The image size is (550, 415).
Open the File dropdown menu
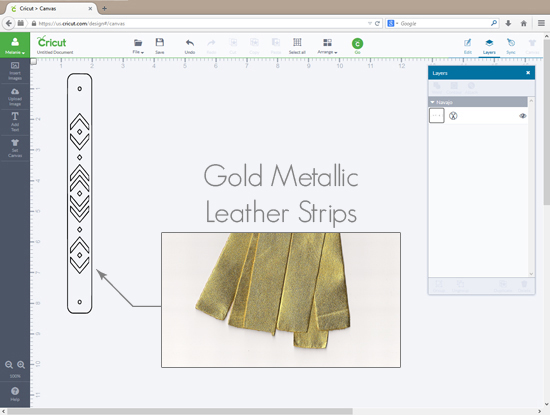point(138,46)
